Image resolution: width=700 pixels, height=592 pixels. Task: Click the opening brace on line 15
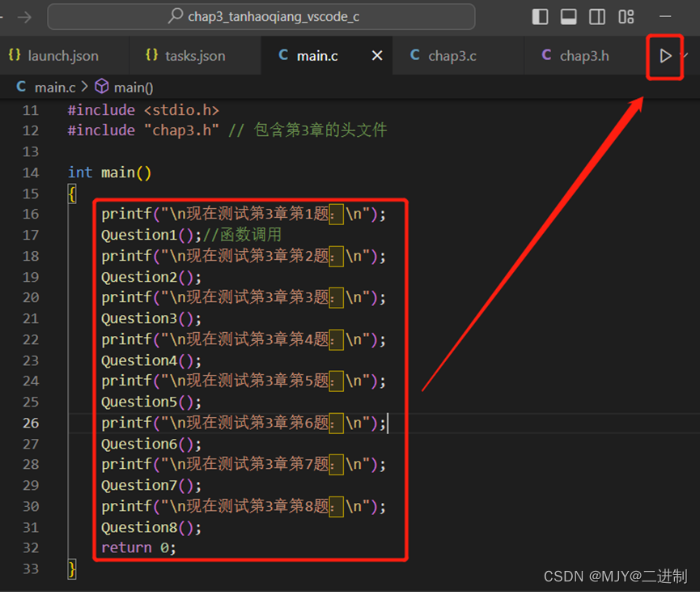pyautogui.click(x=72, y=194)
